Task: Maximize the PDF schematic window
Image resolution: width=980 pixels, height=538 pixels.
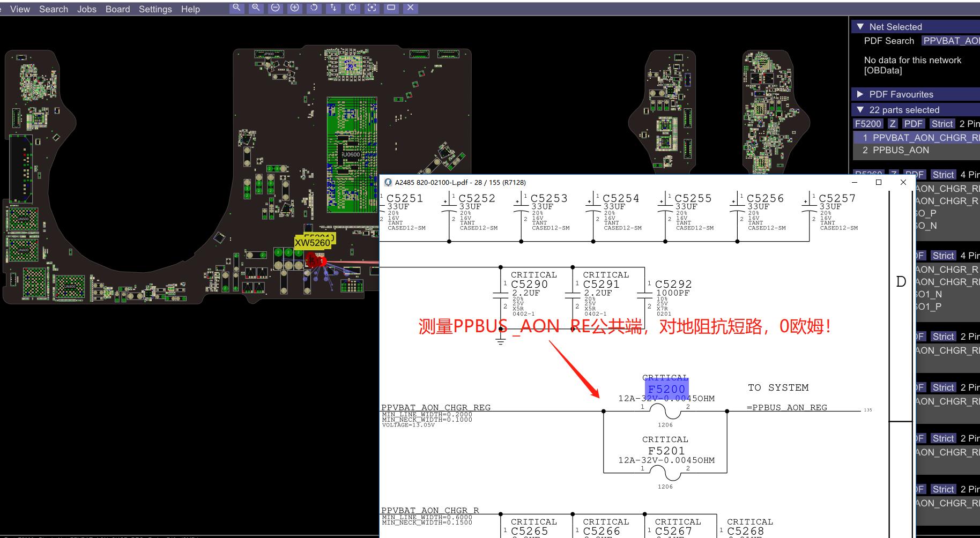Action: (879, 182)
